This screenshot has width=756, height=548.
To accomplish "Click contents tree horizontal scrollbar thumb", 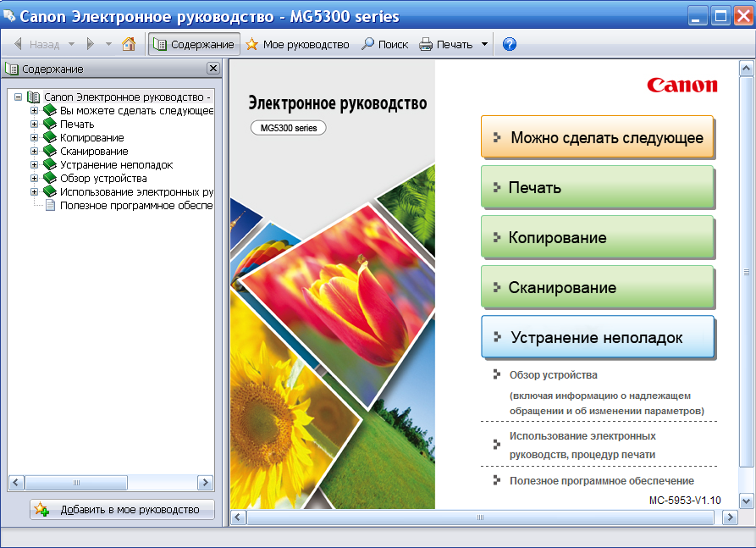I will point(76,483).
